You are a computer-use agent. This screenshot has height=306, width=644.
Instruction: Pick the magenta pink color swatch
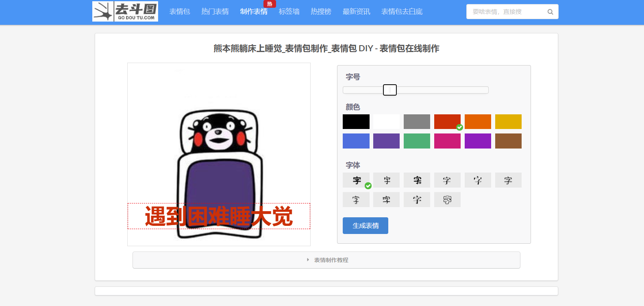click(447, 141)
